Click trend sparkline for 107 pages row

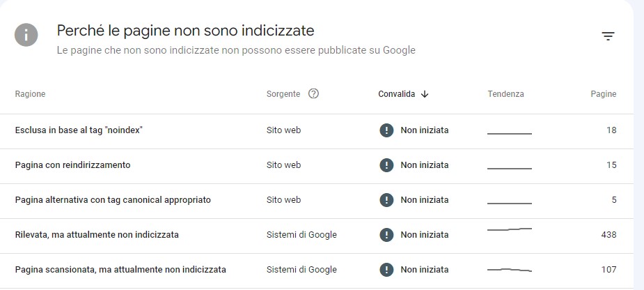click(510, 270)
